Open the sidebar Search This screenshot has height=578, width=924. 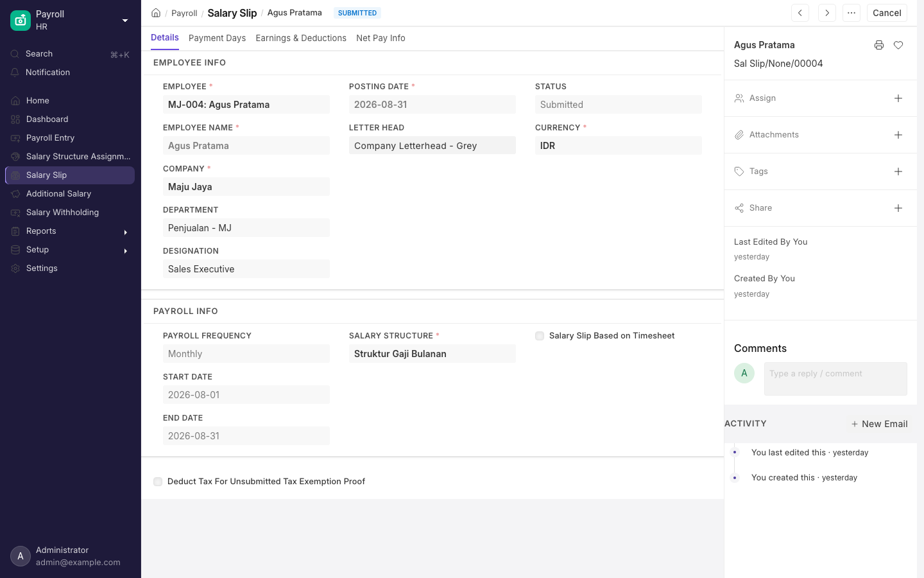[x=71, y=54]
